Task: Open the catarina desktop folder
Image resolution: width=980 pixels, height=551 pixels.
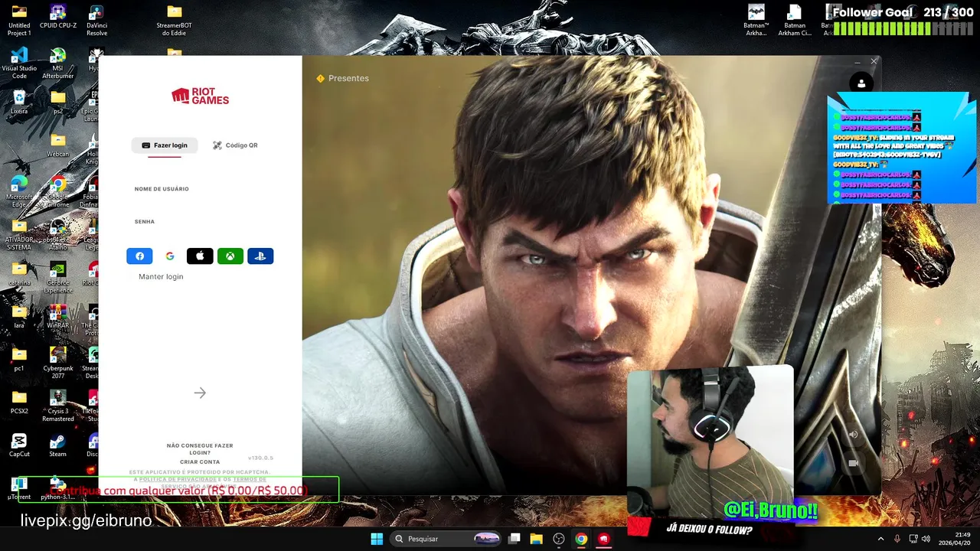Action: [19, 274]
